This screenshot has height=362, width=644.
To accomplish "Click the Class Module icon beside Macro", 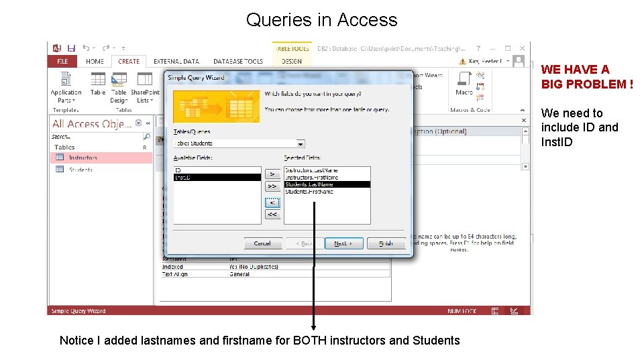I will point(480,86).
